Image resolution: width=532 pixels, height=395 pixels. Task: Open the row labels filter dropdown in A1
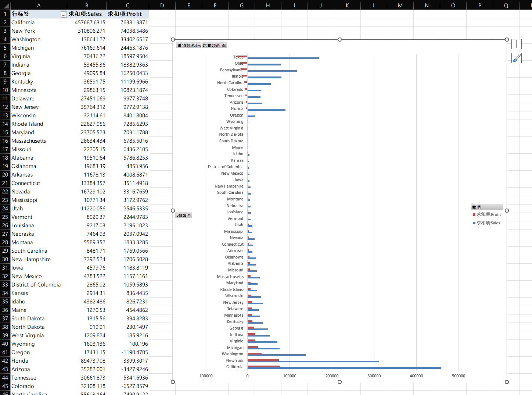(x=63, y=14)
